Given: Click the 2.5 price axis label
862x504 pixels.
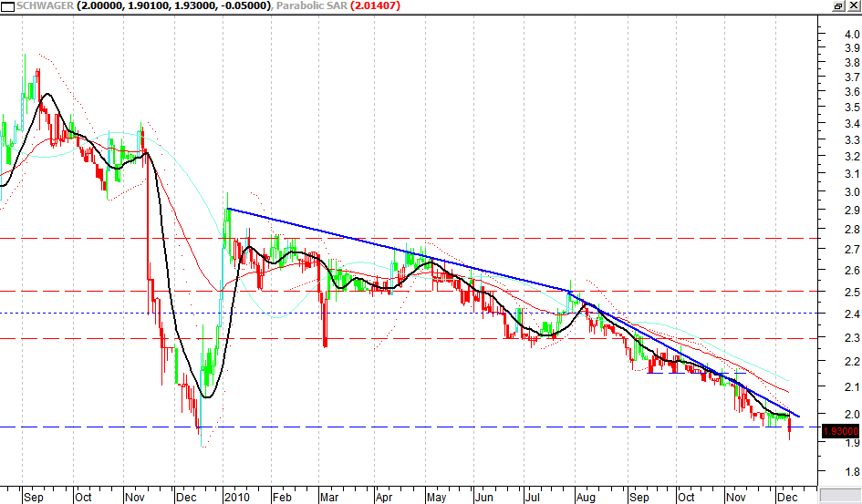Looking at the screenshot, I should click(852, 292).
